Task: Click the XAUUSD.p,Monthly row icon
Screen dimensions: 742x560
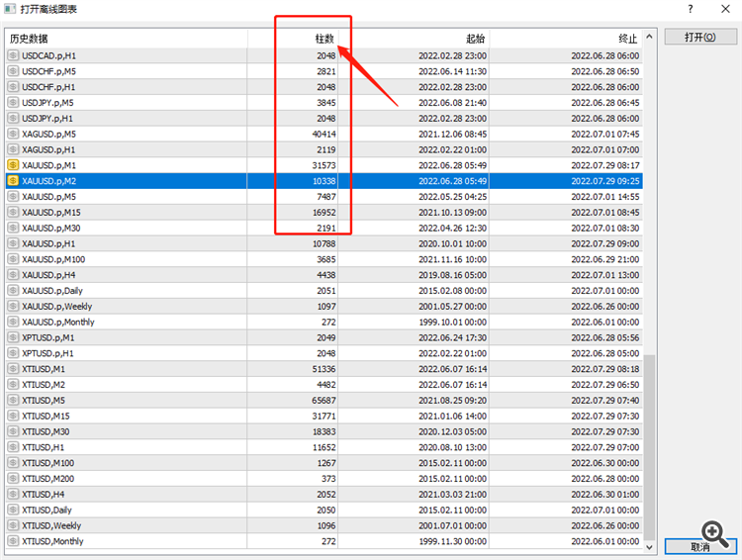Action: pyautogui.click(x=13, y=322)
